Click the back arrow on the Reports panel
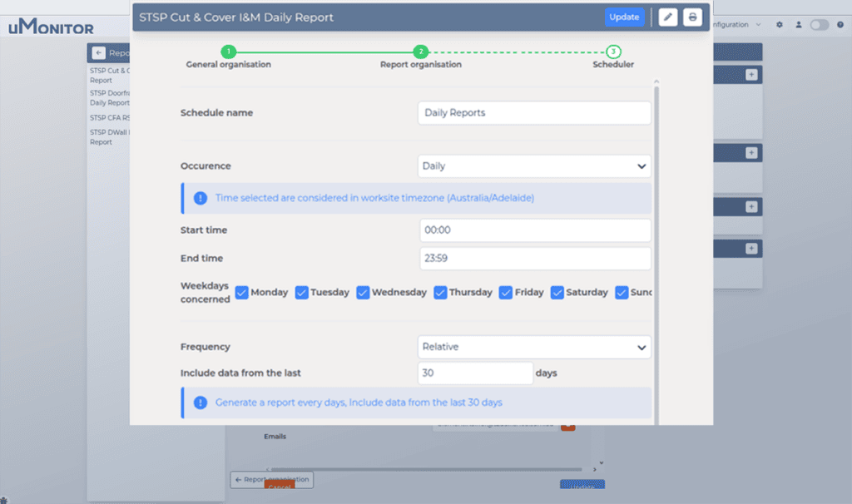This screenshot has width=852, height=504. coord(97,52)
